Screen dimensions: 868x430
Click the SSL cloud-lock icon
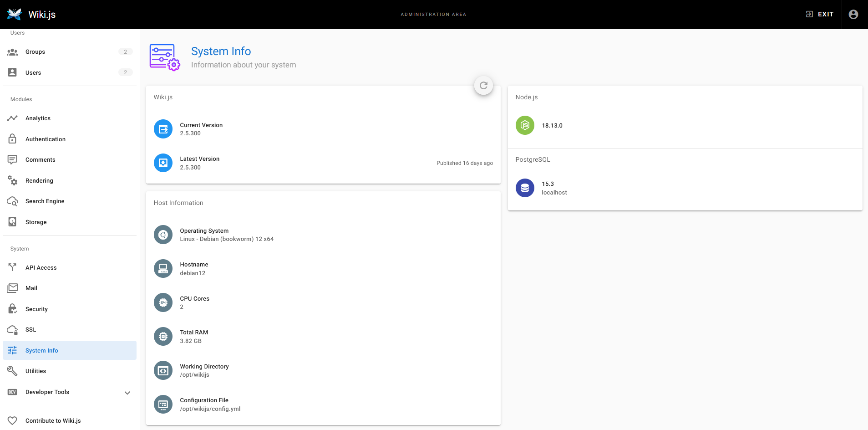coord(12,330)
